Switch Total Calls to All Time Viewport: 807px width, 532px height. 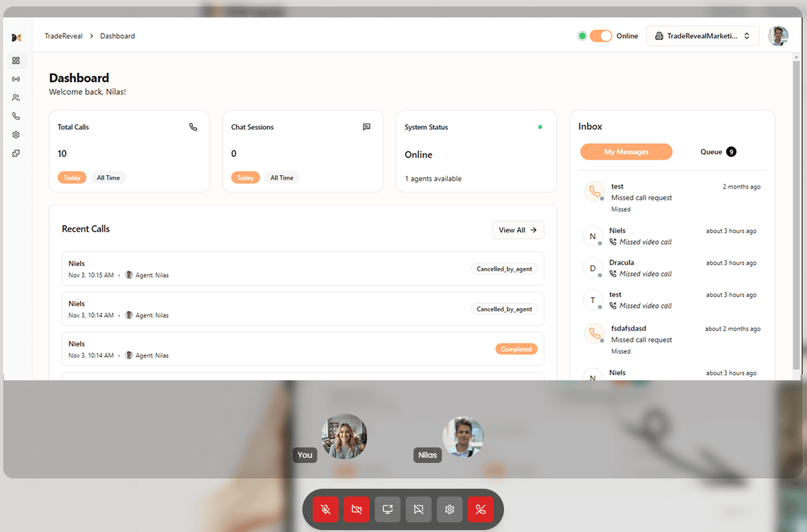point(108,178)
